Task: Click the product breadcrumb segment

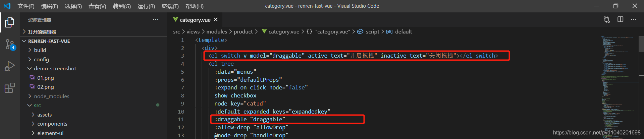Action: pos(243,31)
